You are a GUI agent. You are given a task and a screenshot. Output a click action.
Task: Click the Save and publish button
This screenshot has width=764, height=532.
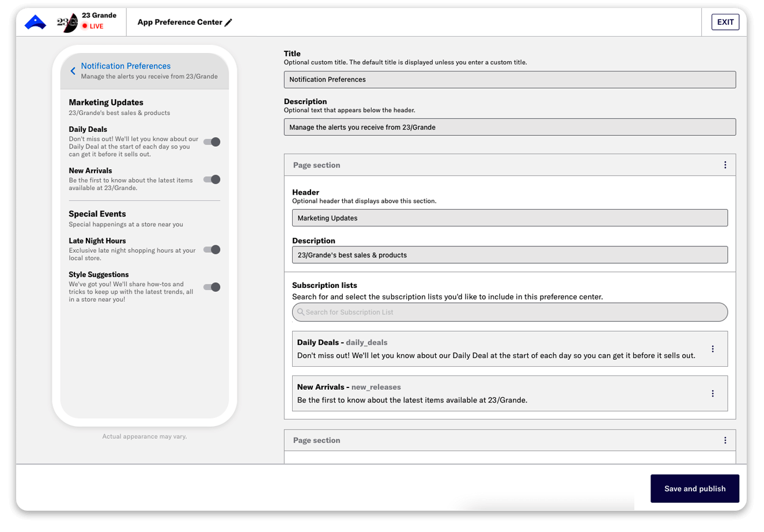click(x=694, y=489)
